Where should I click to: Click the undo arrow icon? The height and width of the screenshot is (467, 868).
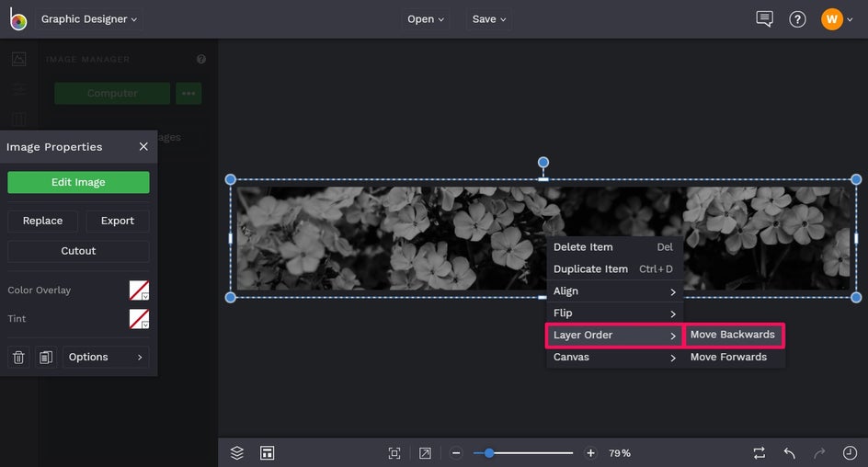(x=789, y=453)
